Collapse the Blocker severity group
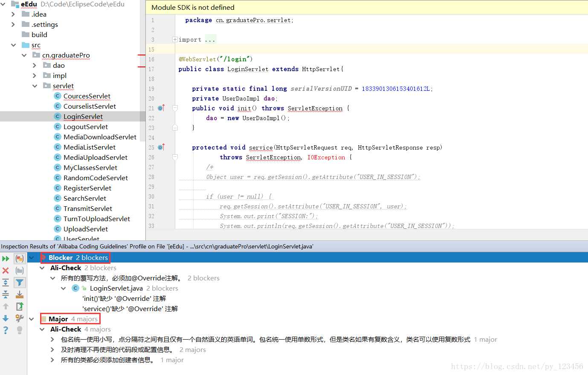Viewport: 588px width, 375px height. point(32,258)
